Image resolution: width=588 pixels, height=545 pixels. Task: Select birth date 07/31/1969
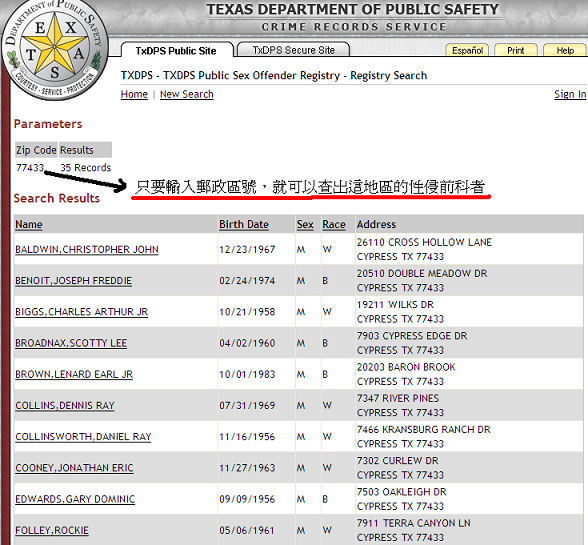click(247, 405)
